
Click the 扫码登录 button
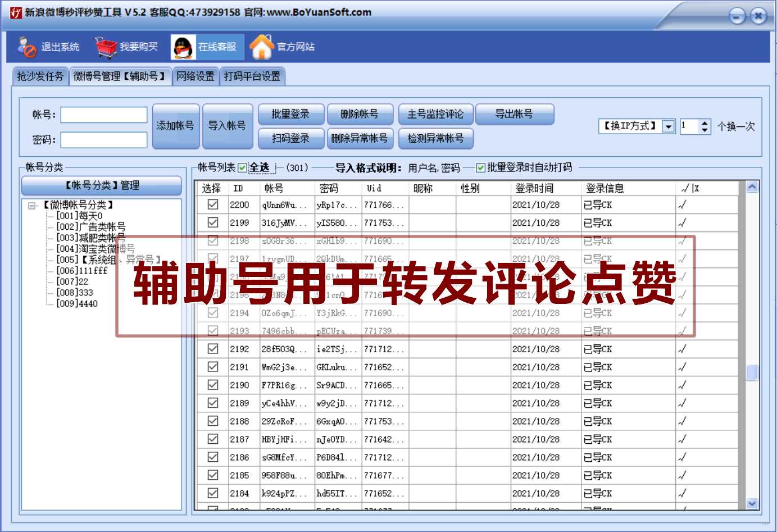[x=291, y=138]
